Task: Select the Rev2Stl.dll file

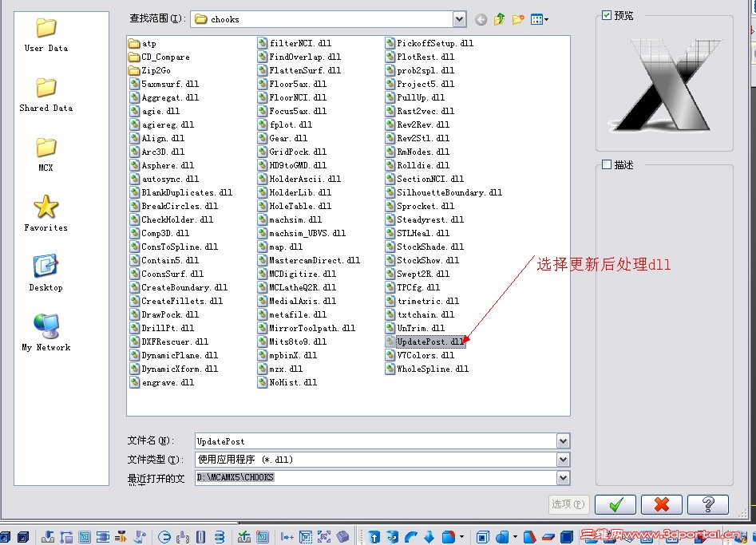Action: pos(418,138)
